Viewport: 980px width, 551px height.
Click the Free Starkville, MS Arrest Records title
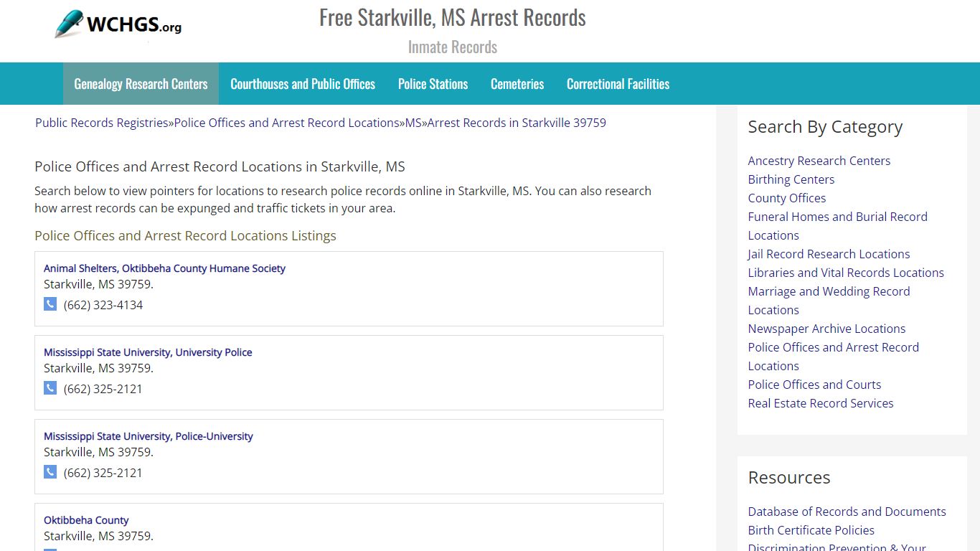(453, 17)
